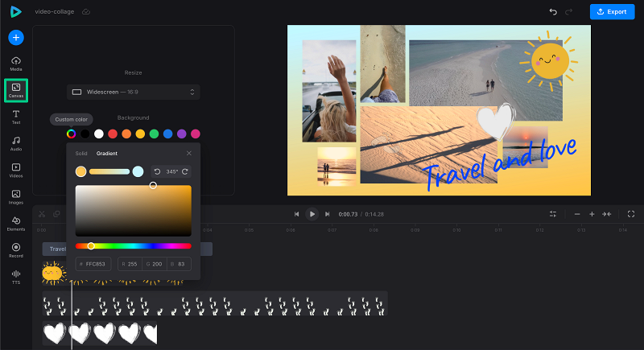Select the yellow background swatch
This screenshot has width=644, height=350.
[140, 134]
